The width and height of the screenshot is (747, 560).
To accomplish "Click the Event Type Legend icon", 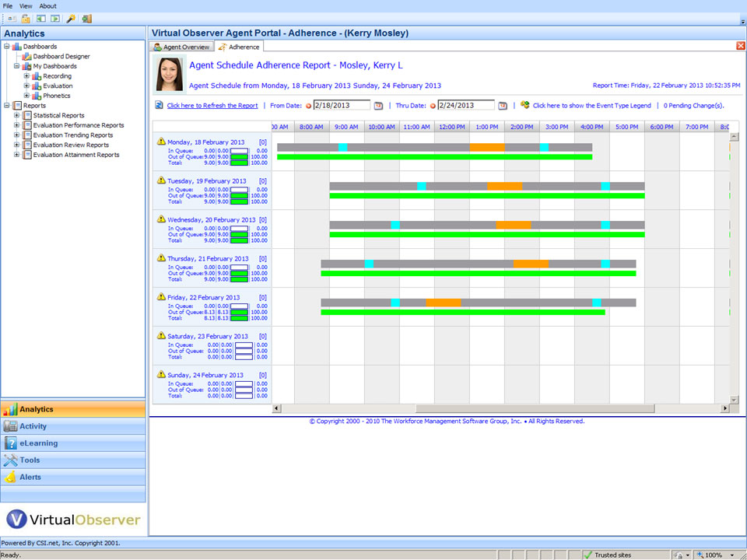I will point(525,105).
